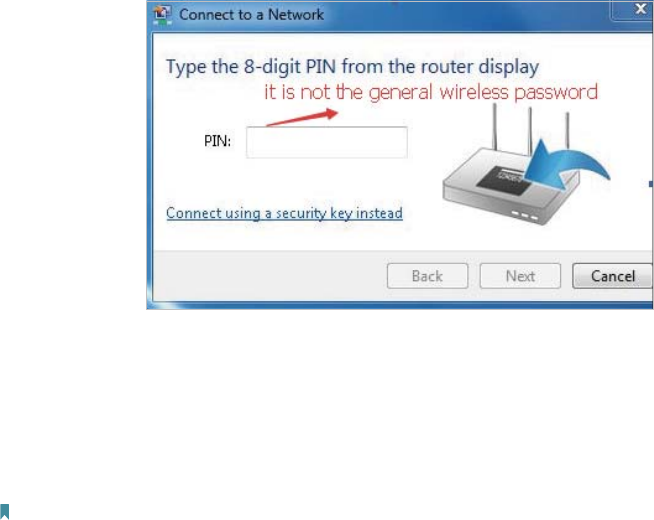Cancel the network connection dialog
Image resolution: width=654 pixels, height=520 pixels.
(x=612, y=276)
